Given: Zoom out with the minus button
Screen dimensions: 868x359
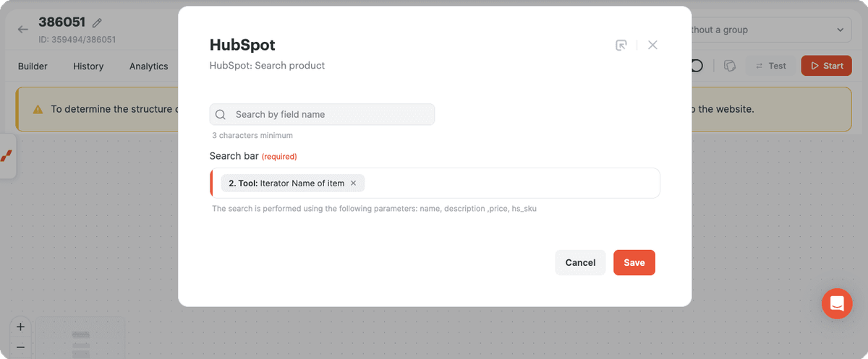Looking at the screenshot, I should [x=20, y=347].
